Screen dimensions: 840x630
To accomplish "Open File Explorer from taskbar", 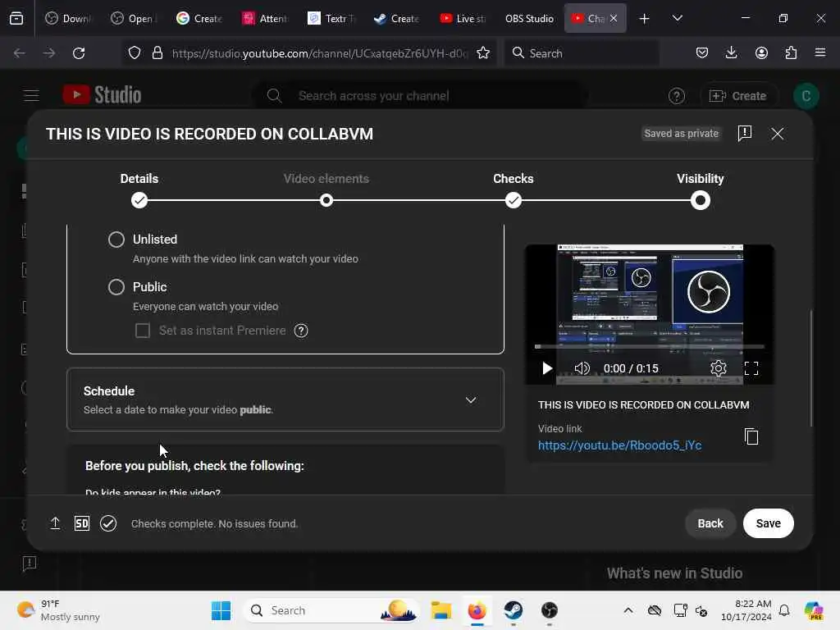I will click(x=441, y=610).
